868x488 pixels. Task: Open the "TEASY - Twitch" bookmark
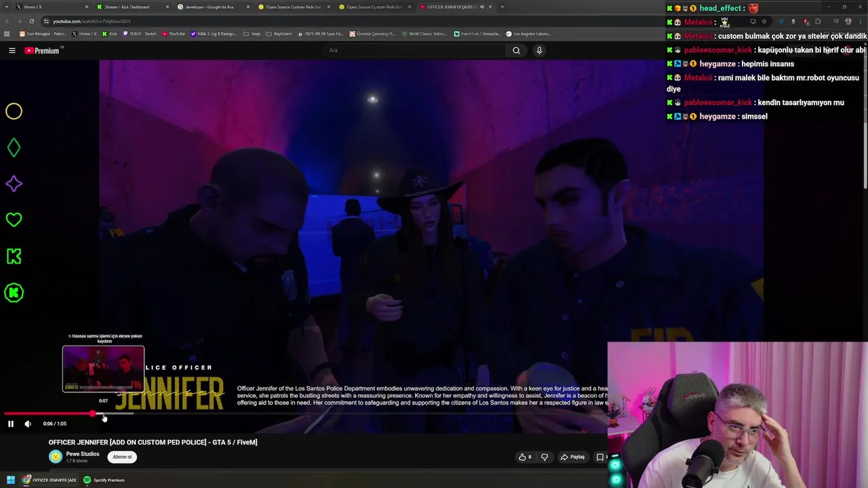pos(140,34)
